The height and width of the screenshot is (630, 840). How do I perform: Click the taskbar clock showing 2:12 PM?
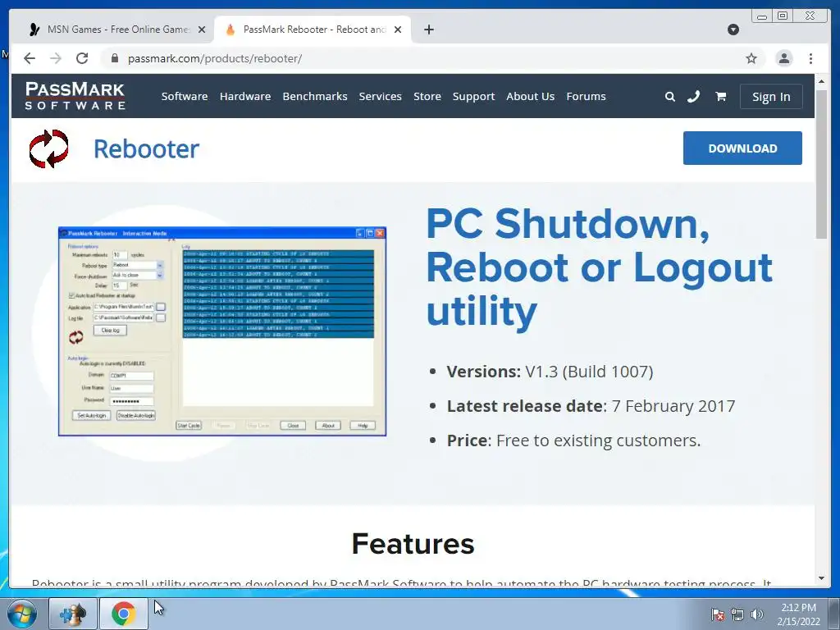click(x=798, y=614)
